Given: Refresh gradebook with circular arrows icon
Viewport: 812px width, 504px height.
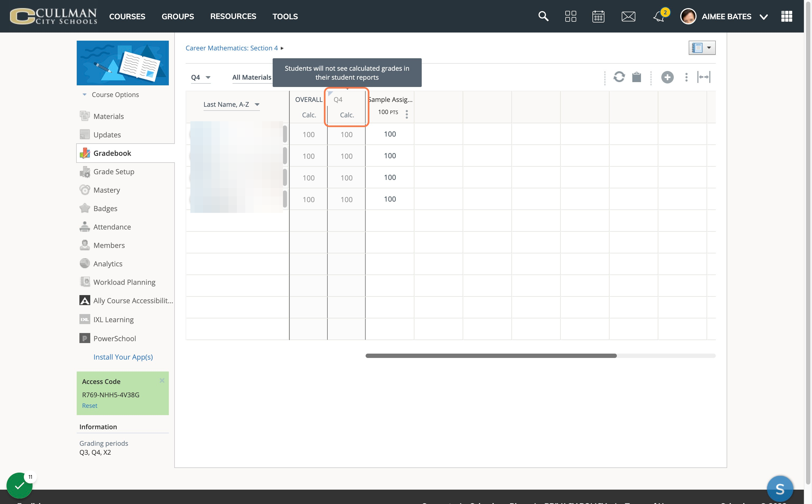Looking at the screenshot, I should (619, 77).
